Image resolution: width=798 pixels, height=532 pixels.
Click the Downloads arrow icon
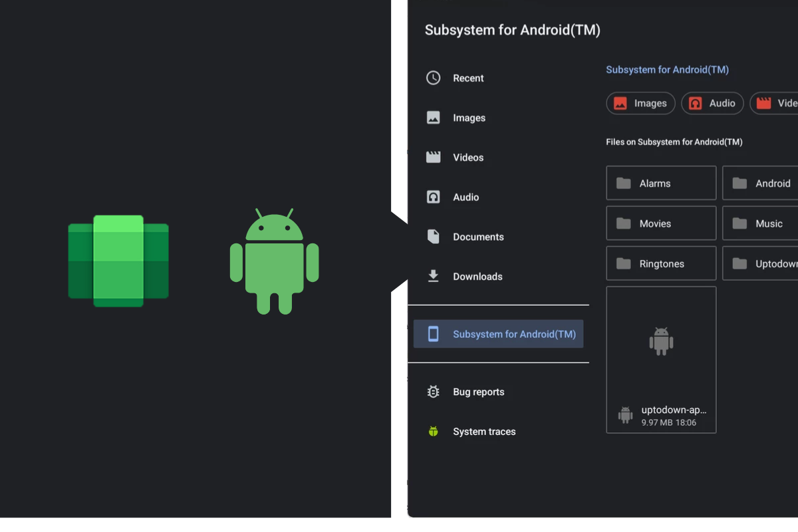(x=434, y=277)
